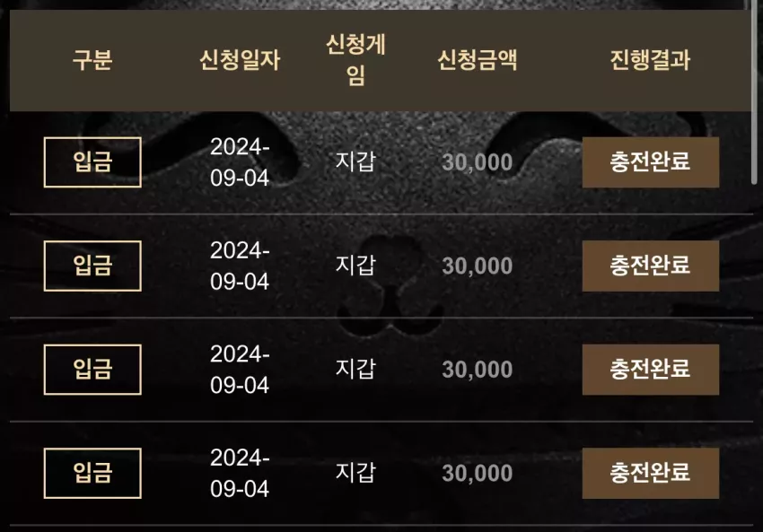Click the vertical scrollbar on the right edge

click(755, 92)
